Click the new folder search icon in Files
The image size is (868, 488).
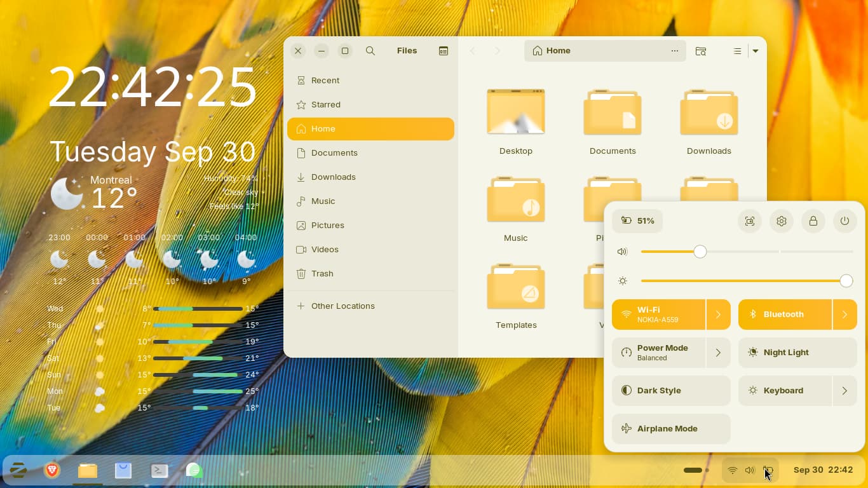pos(701,51)
